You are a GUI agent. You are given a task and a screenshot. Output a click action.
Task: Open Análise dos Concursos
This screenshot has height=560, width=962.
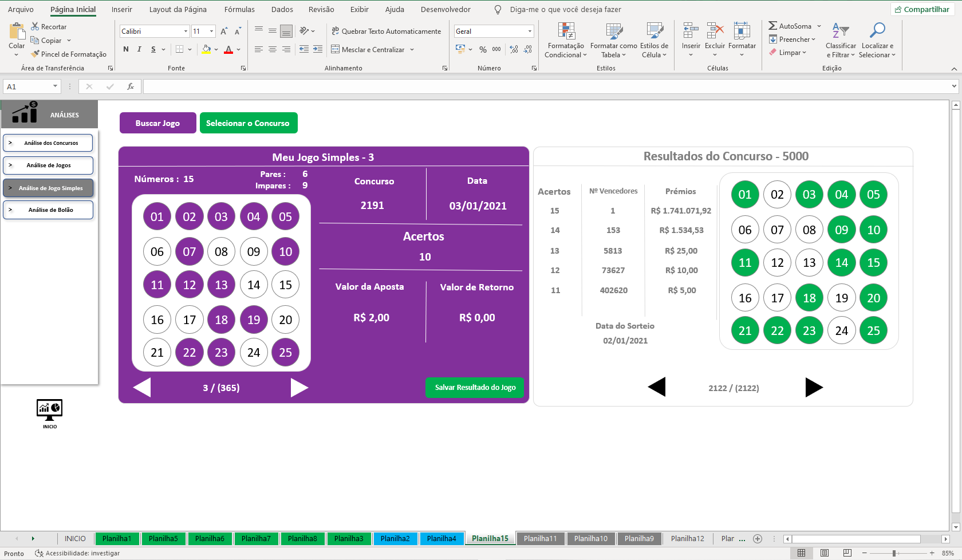click(48, 143)
